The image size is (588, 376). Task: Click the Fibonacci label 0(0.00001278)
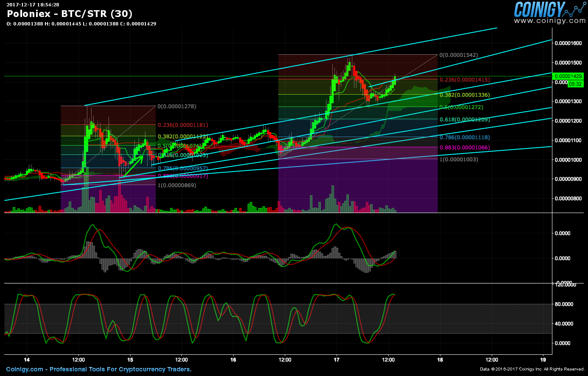pos(177,107)
